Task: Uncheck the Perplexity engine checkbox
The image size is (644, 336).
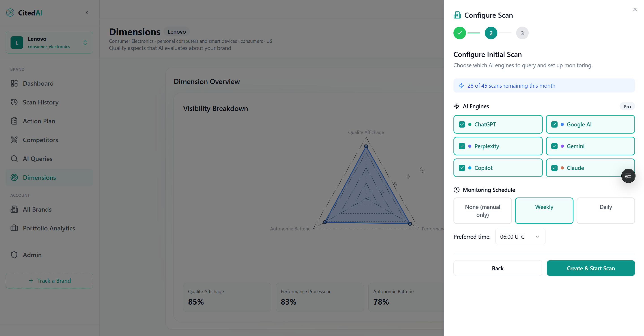Action: tap(462, 146)
